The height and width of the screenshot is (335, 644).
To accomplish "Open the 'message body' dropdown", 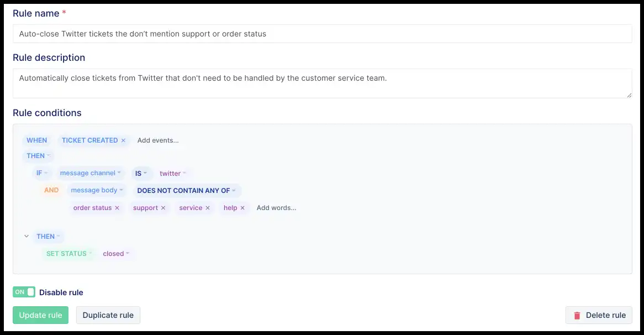I will click(x=97, y=190).
